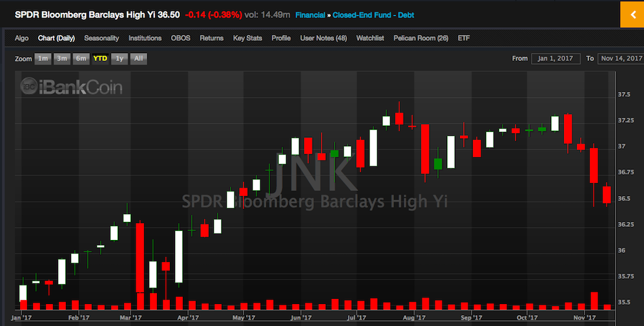644x326 pixels.
Task: Open the Institutions tab
Action: (x=145, y=38)
